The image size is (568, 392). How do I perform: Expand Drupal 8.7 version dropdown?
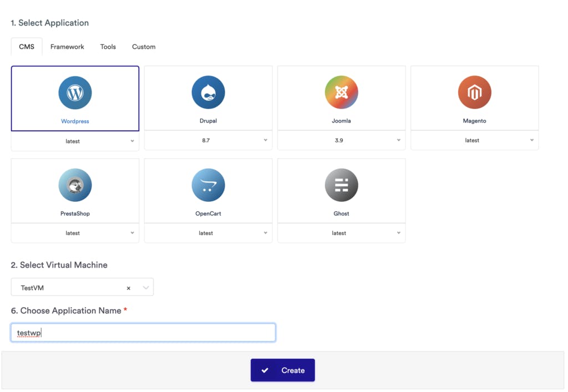tap(208, 140)
